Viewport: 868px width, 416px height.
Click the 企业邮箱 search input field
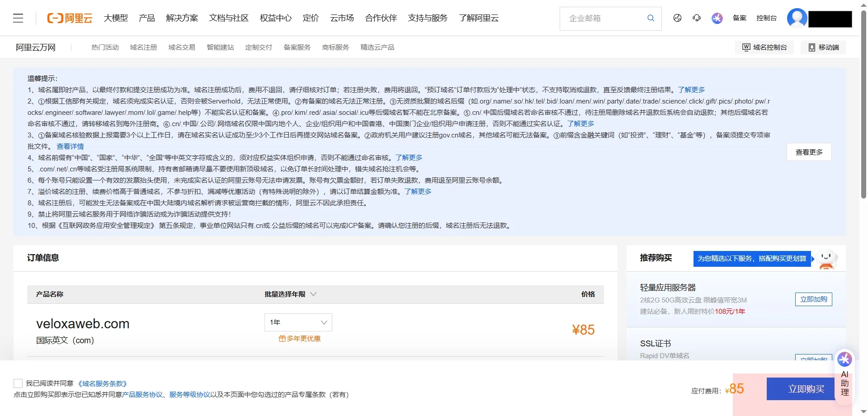[604, 19]
